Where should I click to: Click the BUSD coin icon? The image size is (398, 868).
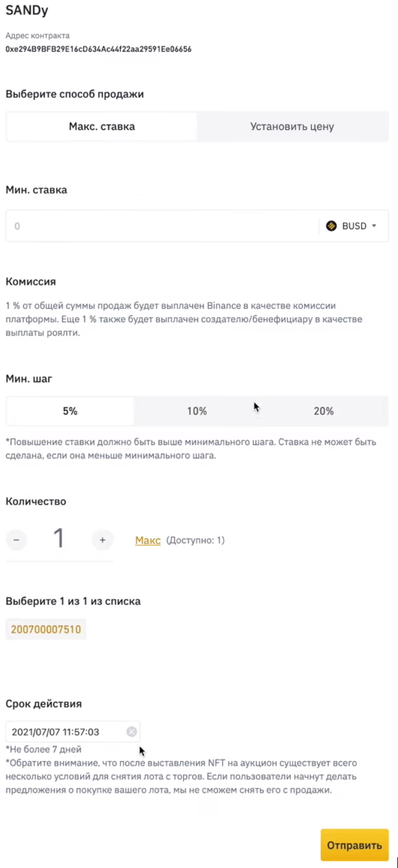click(331, 226)
